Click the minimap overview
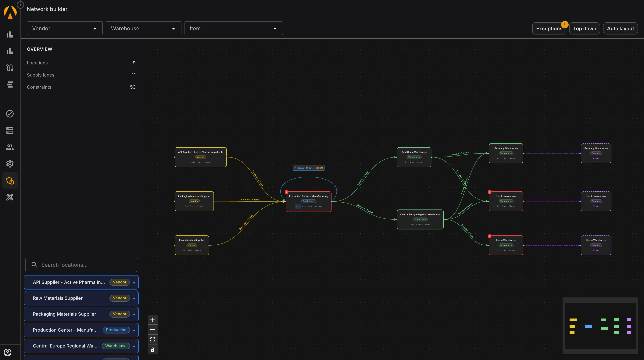Screen dimensions: 644x360 pyautogui.click(x=600, y=326)
